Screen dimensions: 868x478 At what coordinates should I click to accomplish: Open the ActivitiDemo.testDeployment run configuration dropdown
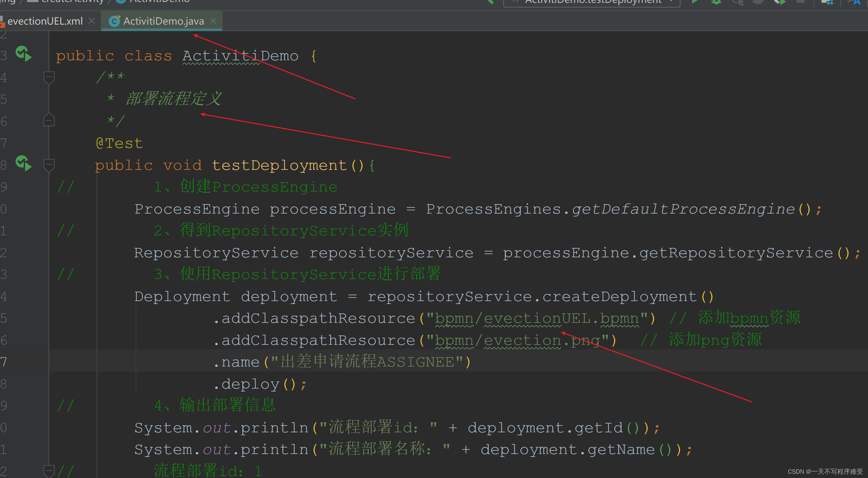point(593,2)
